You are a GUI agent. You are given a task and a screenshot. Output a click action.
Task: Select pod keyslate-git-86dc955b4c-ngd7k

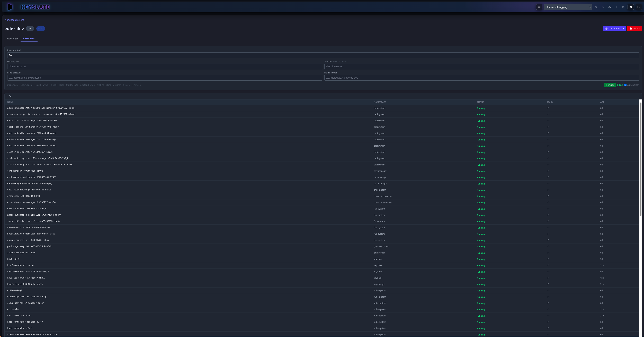[x=322, y=284]
